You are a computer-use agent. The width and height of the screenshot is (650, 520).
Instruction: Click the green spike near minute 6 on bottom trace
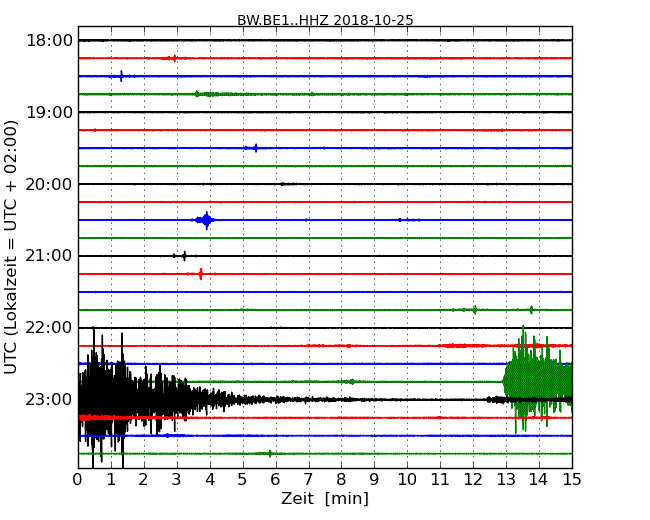click(x=270, y=454)
